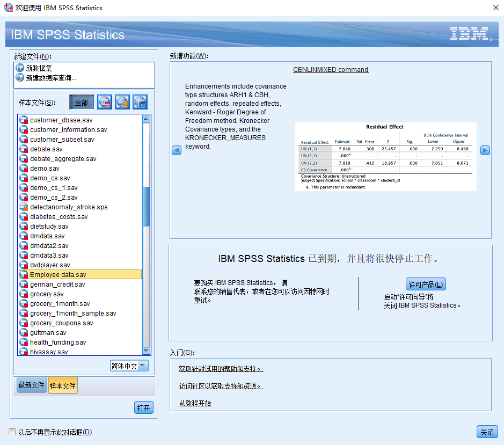Click sample file list scrollbar down arrow
504x445 pixels.
(x=146, y=351)
